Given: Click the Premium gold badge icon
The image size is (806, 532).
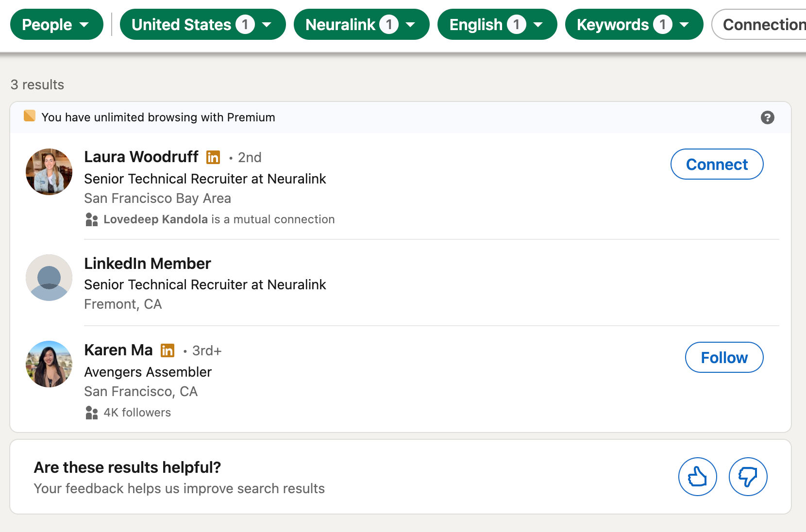Looking at the screenshot, I should (30, 116).
